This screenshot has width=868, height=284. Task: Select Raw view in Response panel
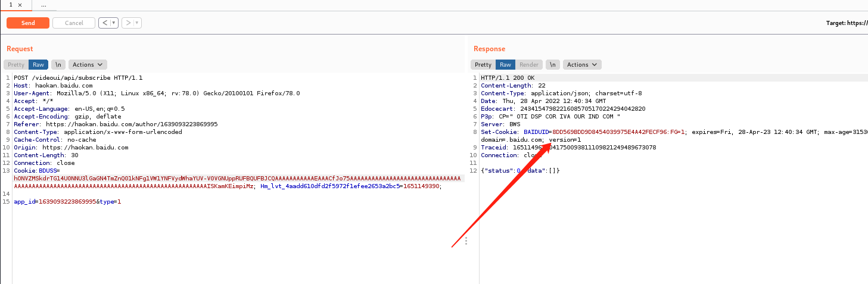coord(505,64)
